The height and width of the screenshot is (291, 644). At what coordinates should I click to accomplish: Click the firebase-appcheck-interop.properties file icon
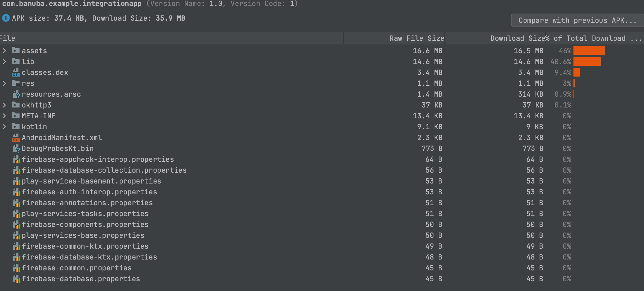pyautogui.click(x=16, y=159)
